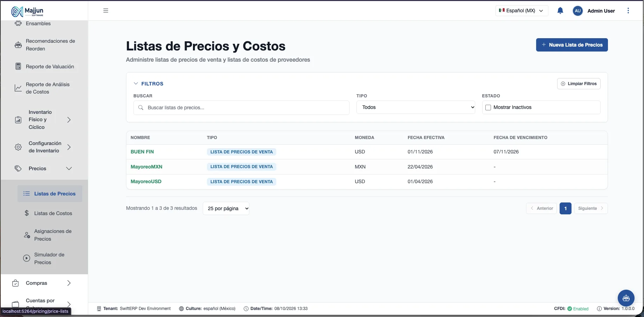Open the BUEN FIN price list link
Viewport: 644px width, 317px height.
click(142, 152)
